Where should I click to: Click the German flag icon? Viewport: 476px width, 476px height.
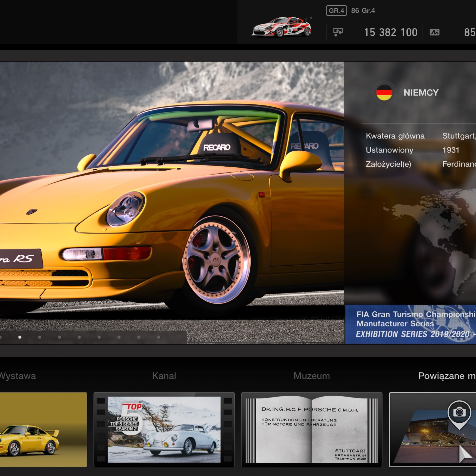click(384, 93)
